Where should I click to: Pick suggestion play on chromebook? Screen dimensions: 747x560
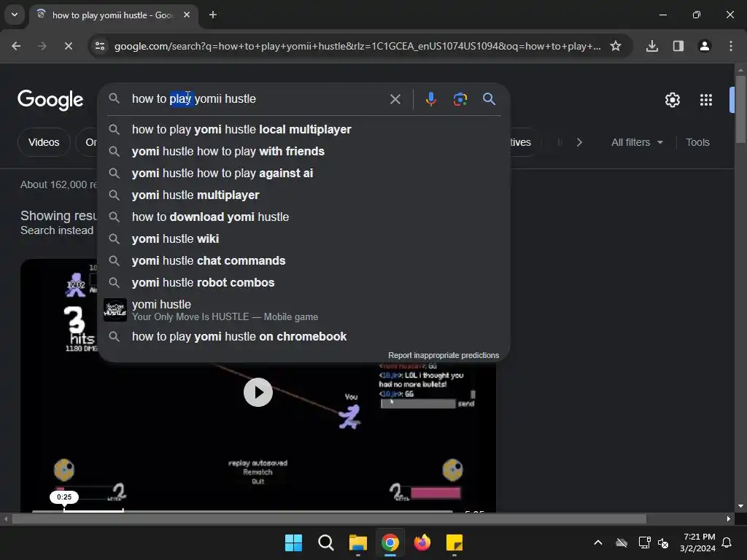(x=304, y=337)
